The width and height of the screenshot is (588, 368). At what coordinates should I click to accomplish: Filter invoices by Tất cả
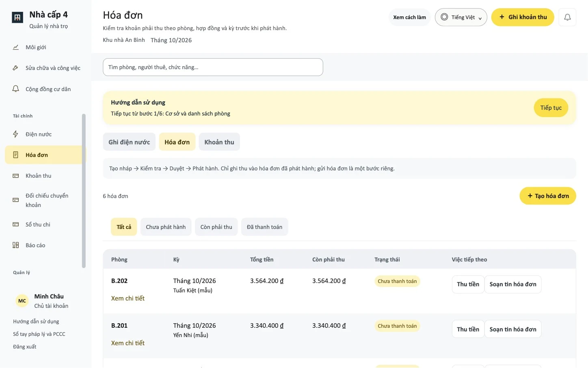pyautogui.click(x=124, y=227)
